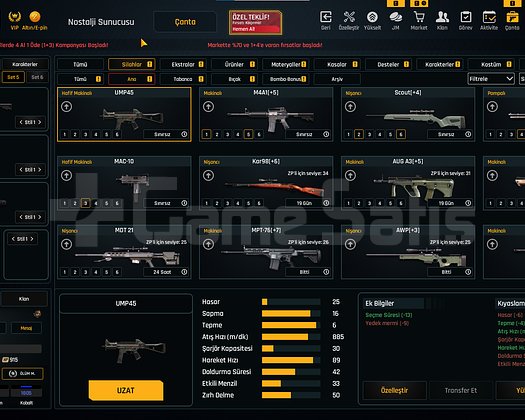Open the Görev task icon
The height and width of the screenshot is (420, 525).
[465, 17]
